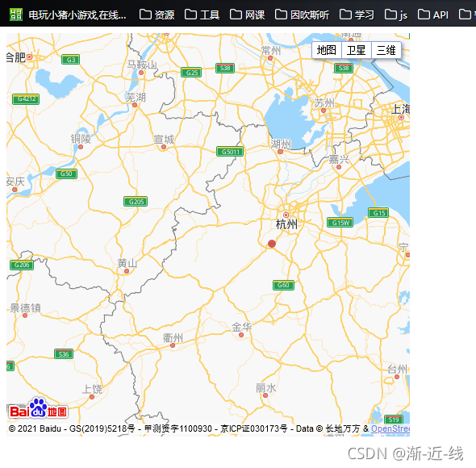Select the 马鞍山 city label
This screenshot has width=476, height=468.
[142, 65]
